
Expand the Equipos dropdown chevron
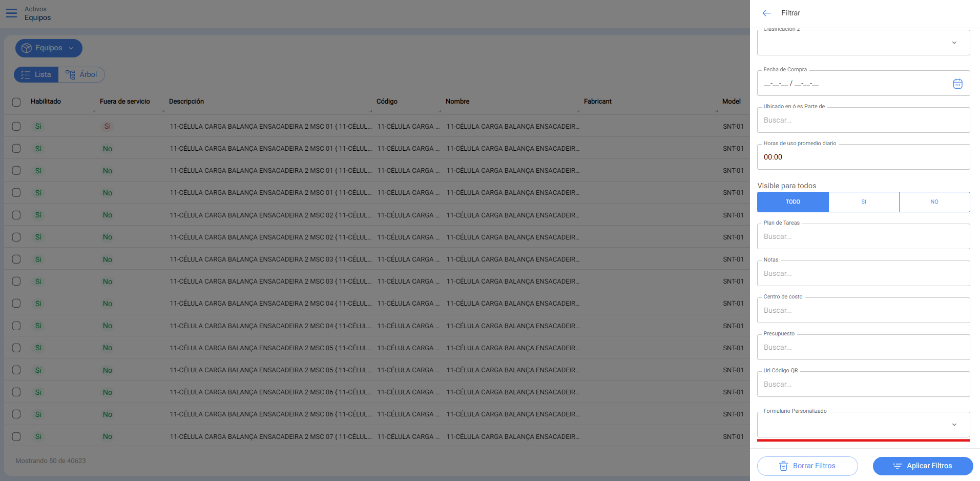71,48
